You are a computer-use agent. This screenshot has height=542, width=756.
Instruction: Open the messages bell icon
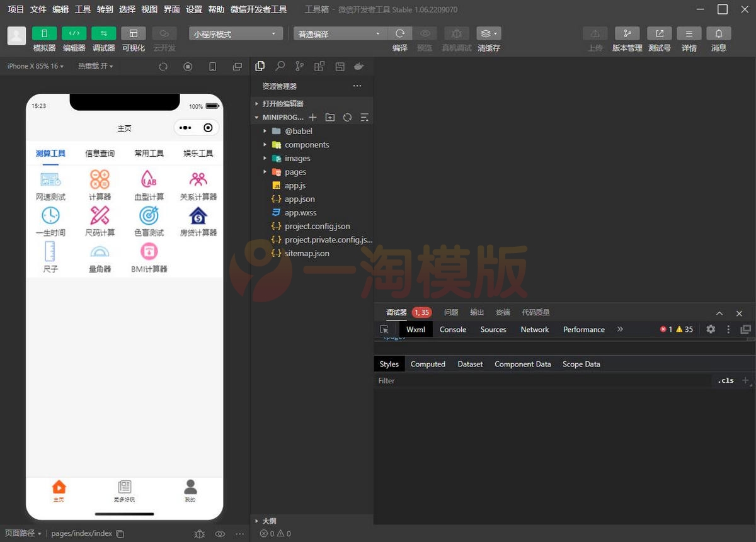tap(719, 33)
